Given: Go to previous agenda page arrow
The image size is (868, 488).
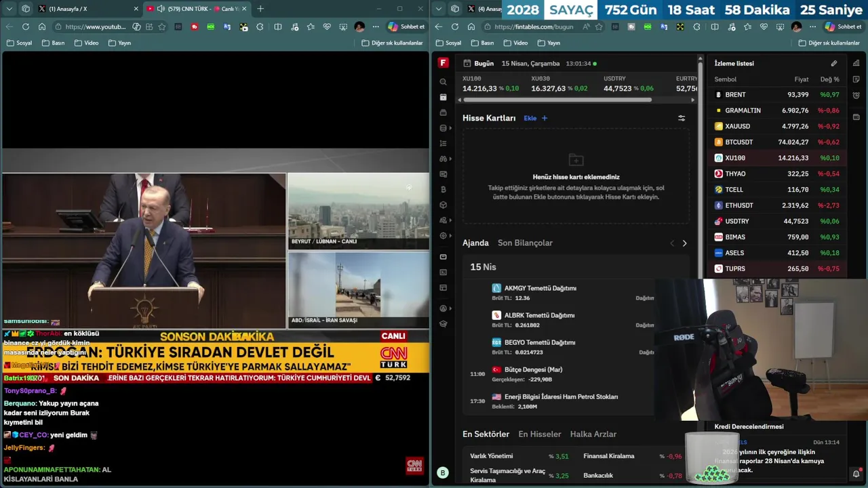Looking at the screenshot, I should (x=672, y=243).
